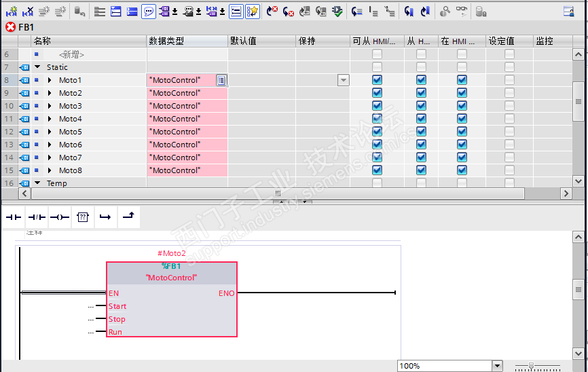Click the 监控 column header
588x372 pixels.
point(553,41)
